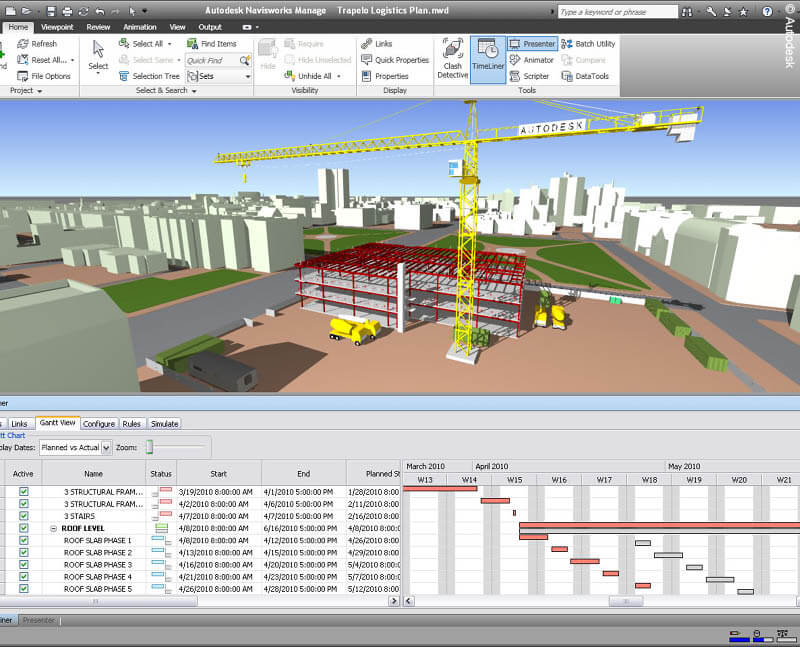Toggle Active checkbox for 3 STAIRS task

click(x=23, y=516)
